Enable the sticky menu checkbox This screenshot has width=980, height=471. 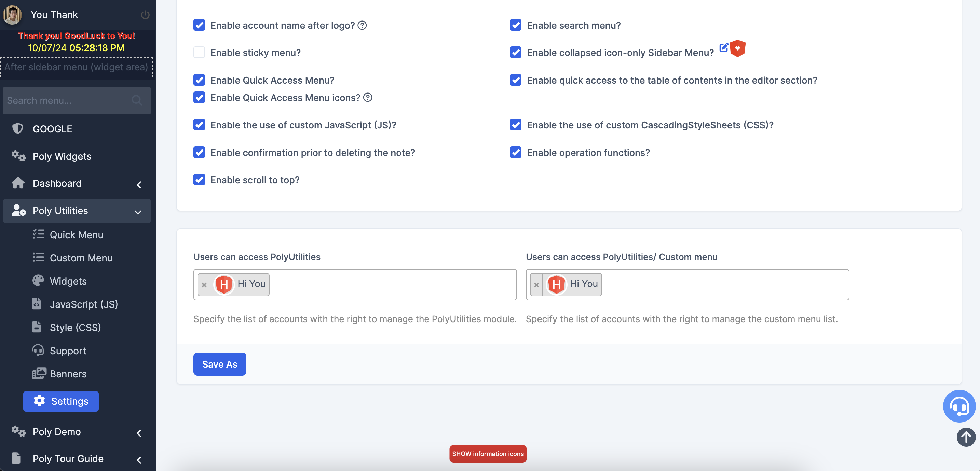coord(199,53)
